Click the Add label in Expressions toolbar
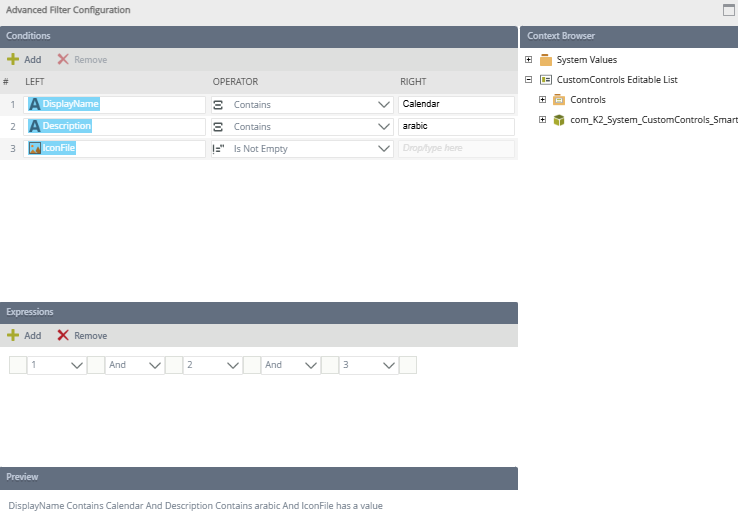Screen dimensions: 738x529 point(32,336)
